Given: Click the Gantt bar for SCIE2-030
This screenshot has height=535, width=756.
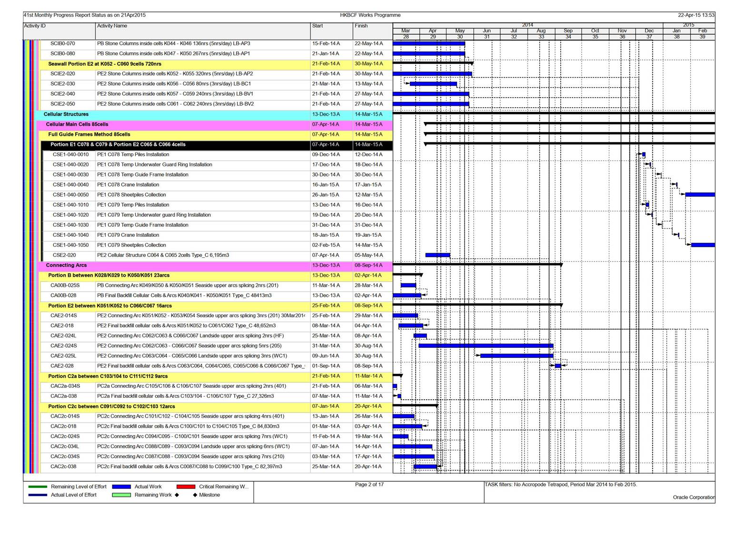Looking at the screenshot, I should [x=433, y=84].
